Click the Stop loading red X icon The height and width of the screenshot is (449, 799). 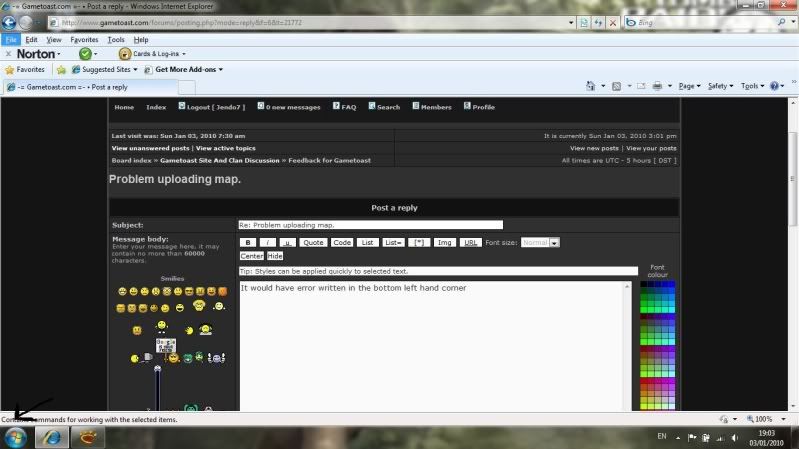pos(613,22)
